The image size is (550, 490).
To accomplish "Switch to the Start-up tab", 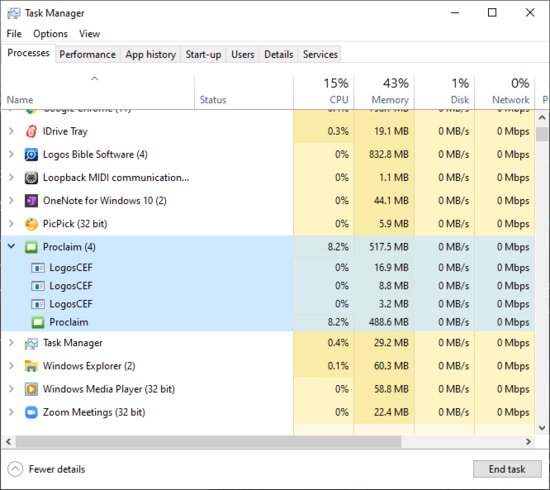I will pos(203,54).
